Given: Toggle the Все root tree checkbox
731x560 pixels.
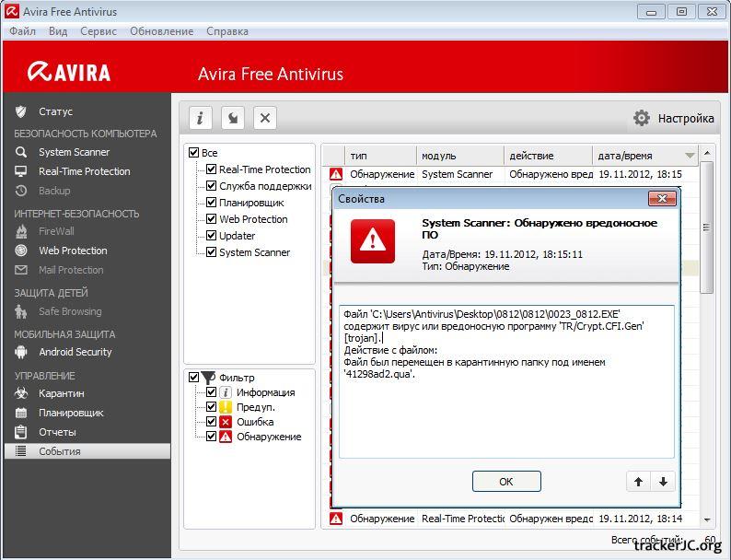Looking at the screenshot, I should 193,153.
